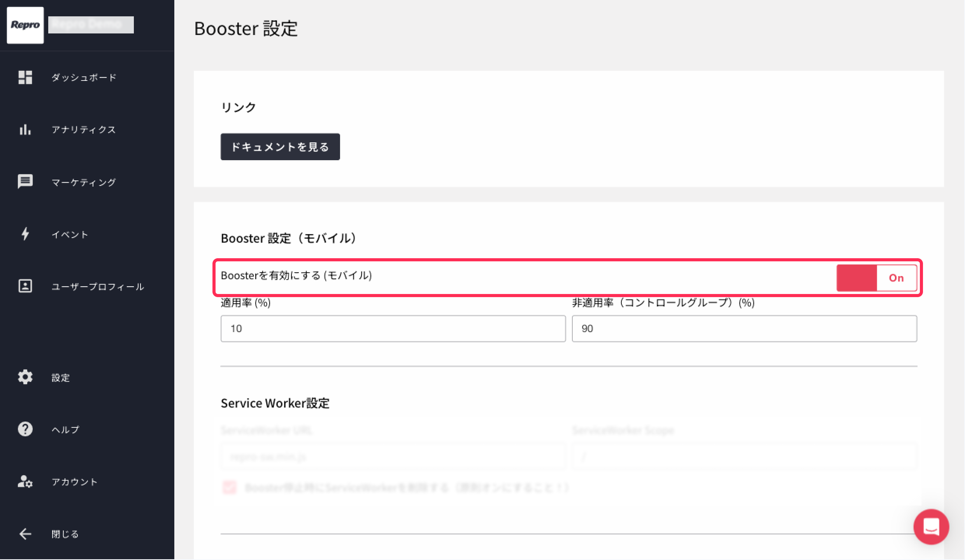965x560 pixels.
Task: Click the 非適用率 field showing 90
Action: 744,329
